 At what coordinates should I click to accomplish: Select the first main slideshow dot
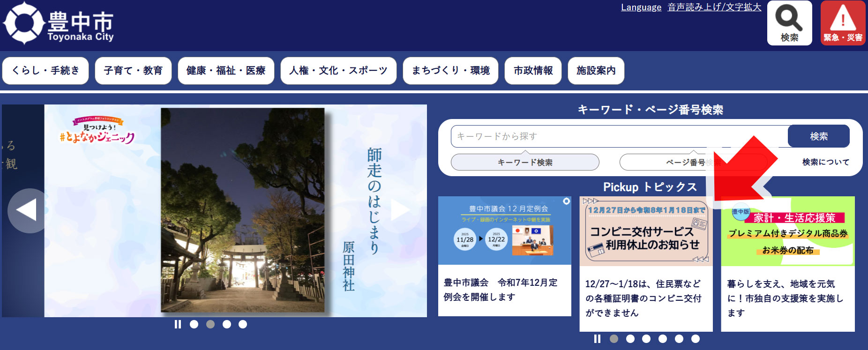point(194,324)
